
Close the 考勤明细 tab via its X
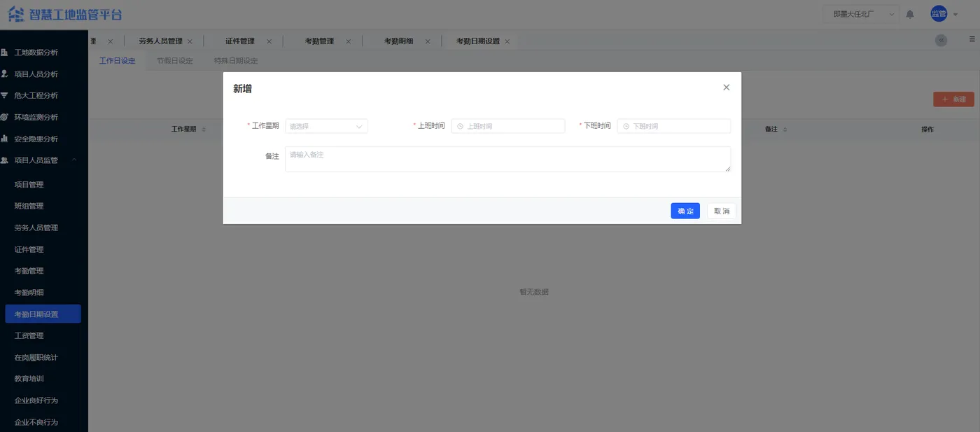pos(427,41)
